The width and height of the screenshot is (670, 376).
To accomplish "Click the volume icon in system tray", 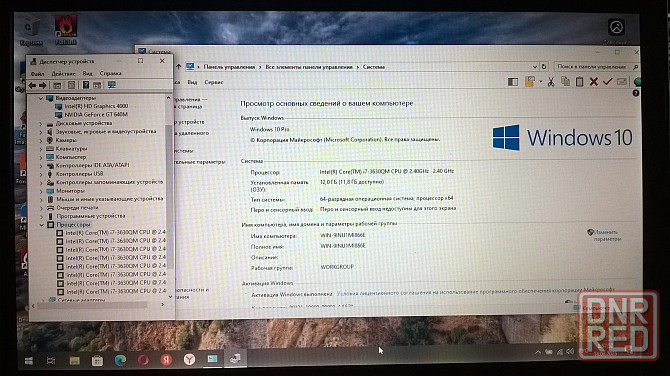I will 570,352.
